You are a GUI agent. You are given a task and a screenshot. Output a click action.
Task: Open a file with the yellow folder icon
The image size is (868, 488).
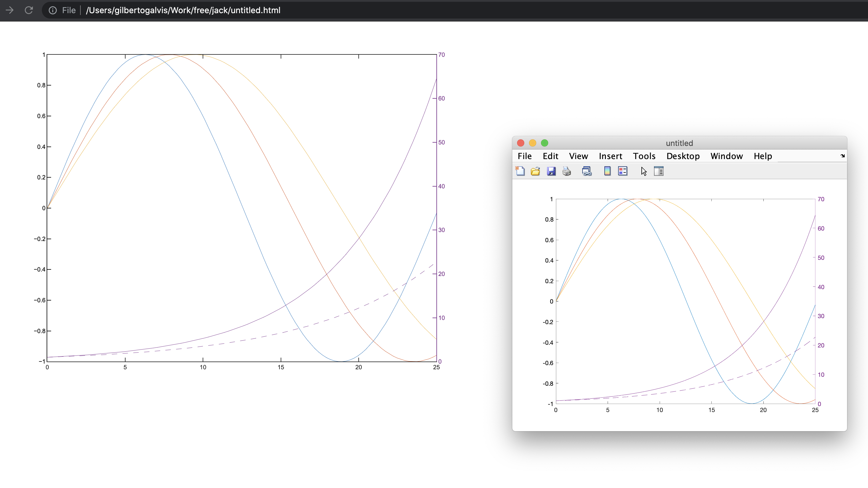click(535, 171)
